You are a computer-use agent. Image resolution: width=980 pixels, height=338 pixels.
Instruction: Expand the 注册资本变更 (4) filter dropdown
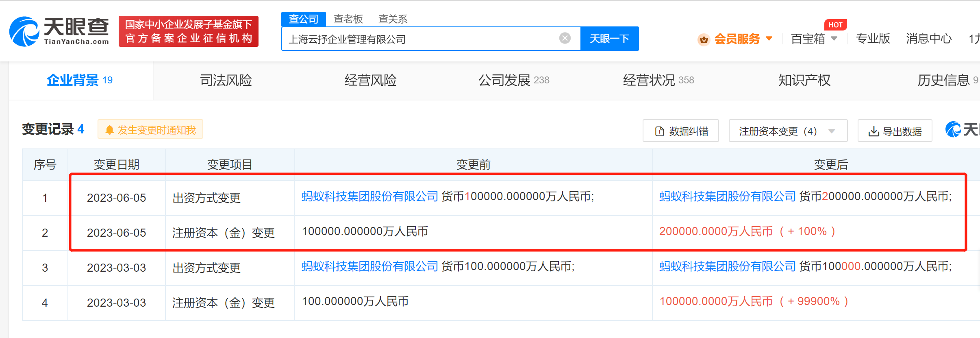click(788, 131)
